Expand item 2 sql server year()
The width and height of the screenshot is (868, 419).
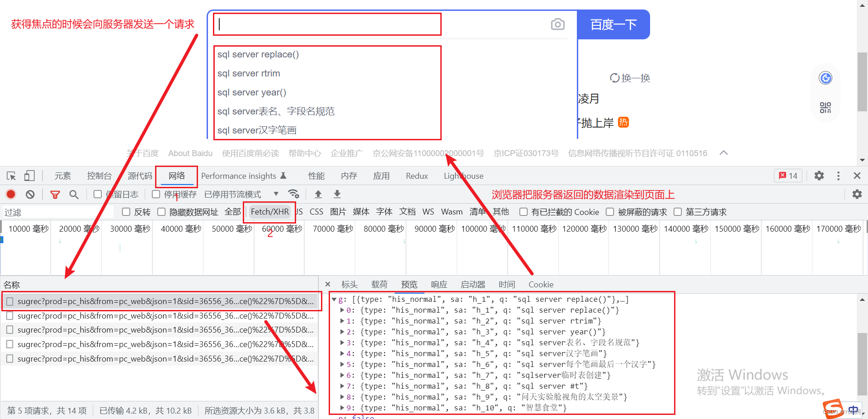click(342, 332)
